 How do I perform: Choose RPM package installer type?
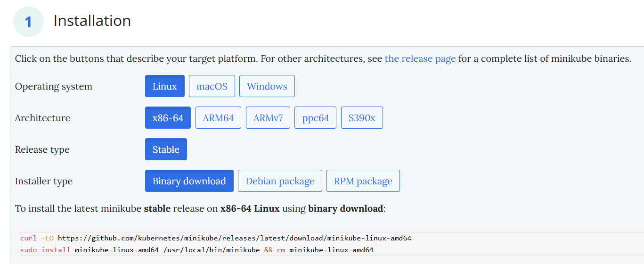(x=363, y=181)
